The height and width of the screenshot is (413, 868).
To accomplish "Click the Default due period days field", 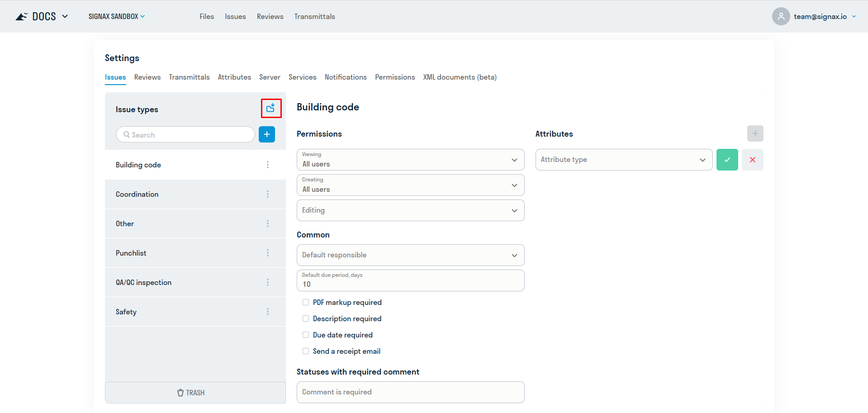I will 411,280.
